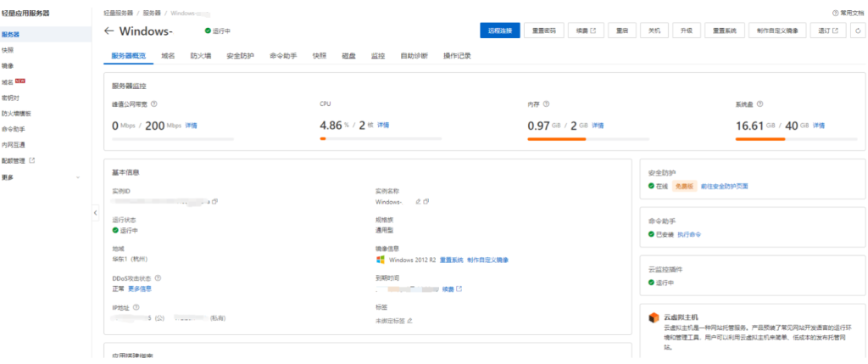The image size is (868, 364).
Task: Copy the 实例名称 with its copy icon
Action: (x=426, y=202)
